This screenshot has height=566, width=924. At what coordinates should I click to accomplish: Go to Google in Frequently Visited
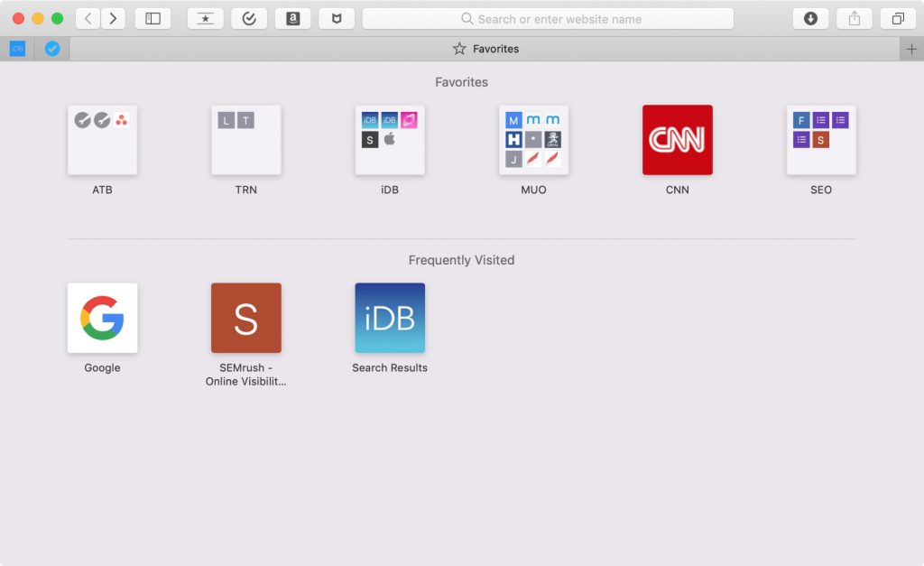pos(102,318)
